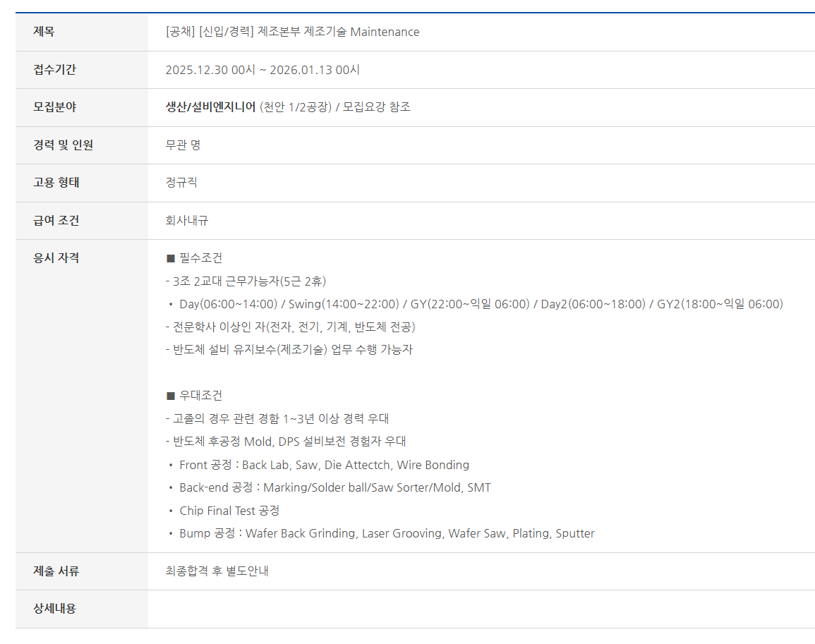
Task: Click the 접수기간 row label
Action: point(55,70)
